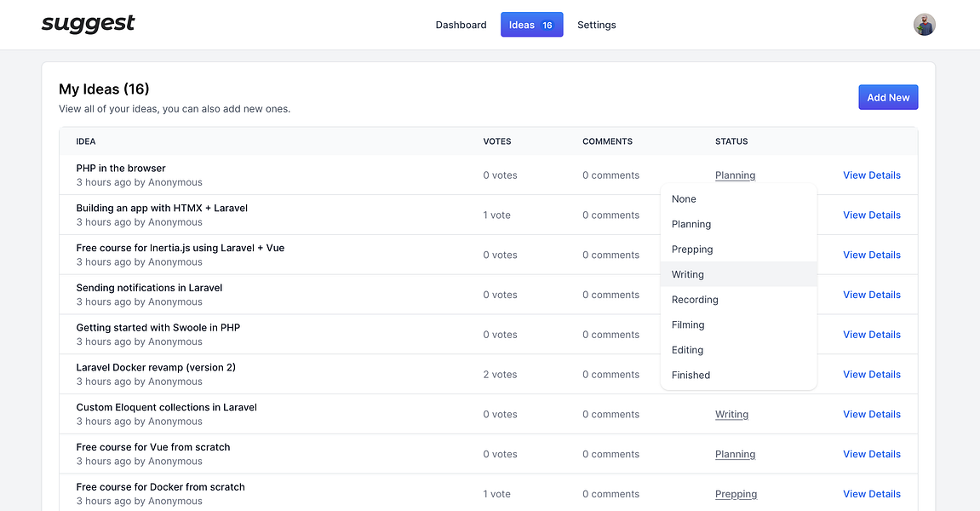Viewport: 980px width, 511px height.
Task: Select Filming in the status menu
Action: point(688,324)
